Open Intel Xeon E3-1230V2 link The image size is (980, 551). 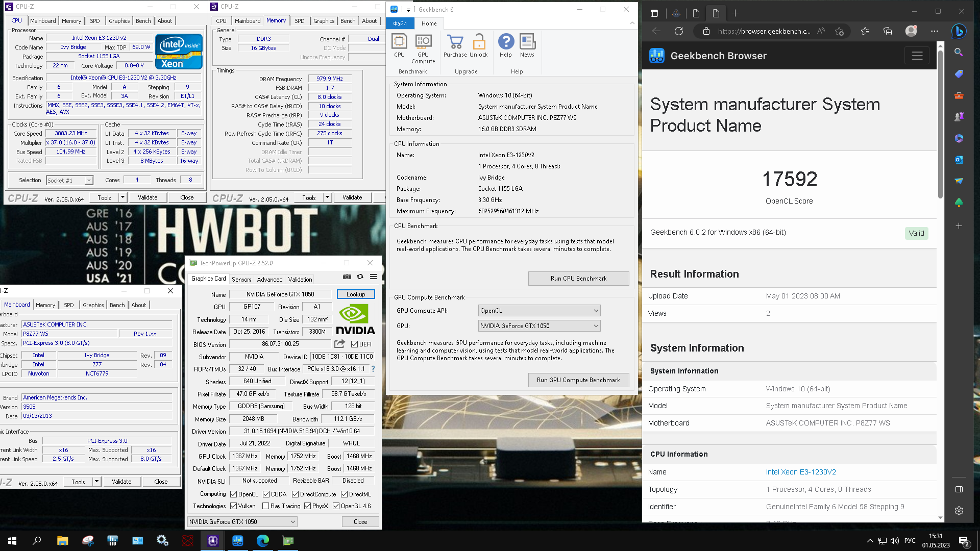(801, 472)
